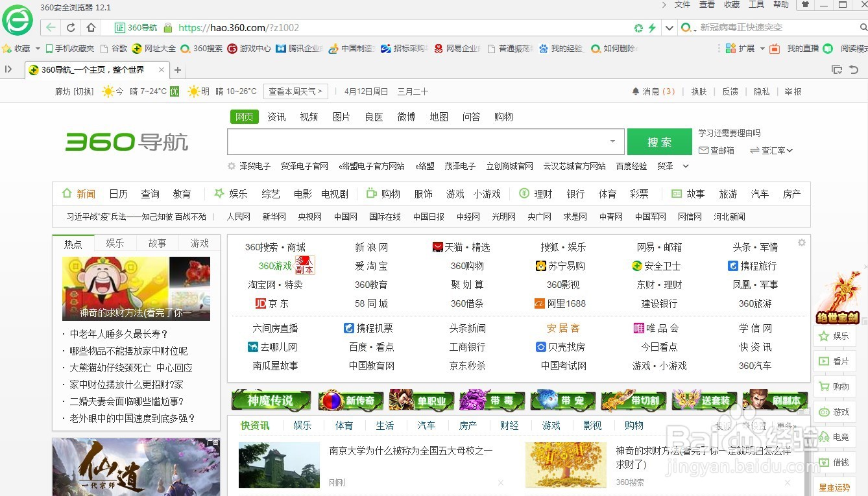Open 借钱 shortcut in right sidebar
The height and width of the screenshot is (496, 868).
[834, 462]
